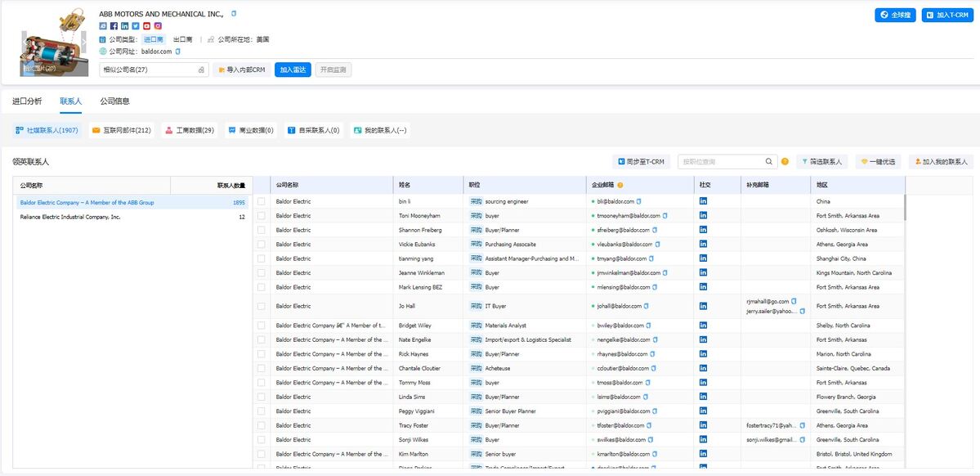980x476 pixels.
Task: Tick the checkbox for Jo Hall row
Action: [262, 307]
